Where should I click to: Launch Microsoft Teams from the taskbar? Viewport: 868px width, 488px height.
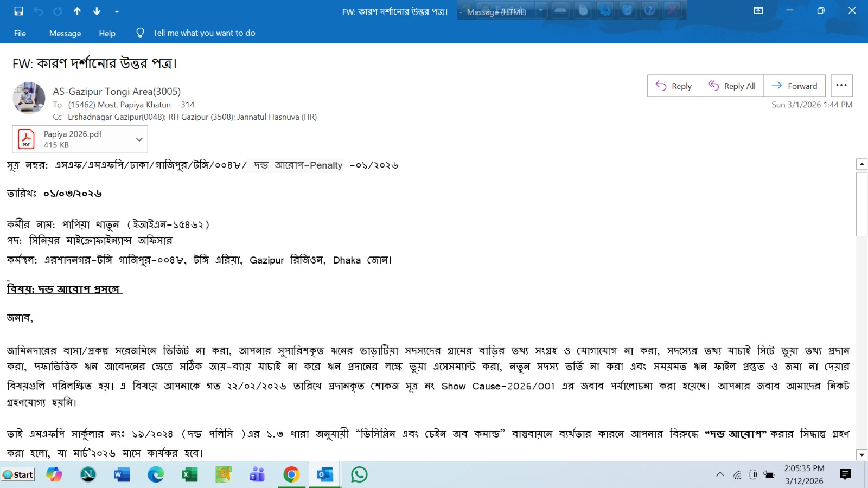257,475
